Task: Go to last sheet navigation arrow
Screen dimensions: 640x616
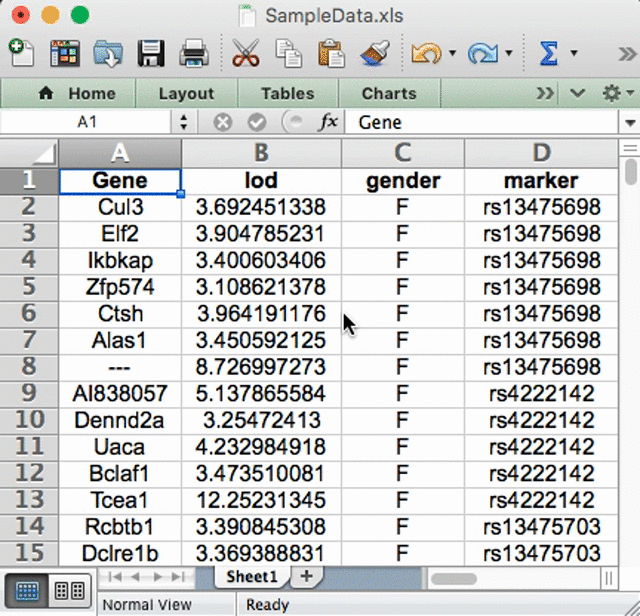Action: pyautogui.click(x=178, y=577)
